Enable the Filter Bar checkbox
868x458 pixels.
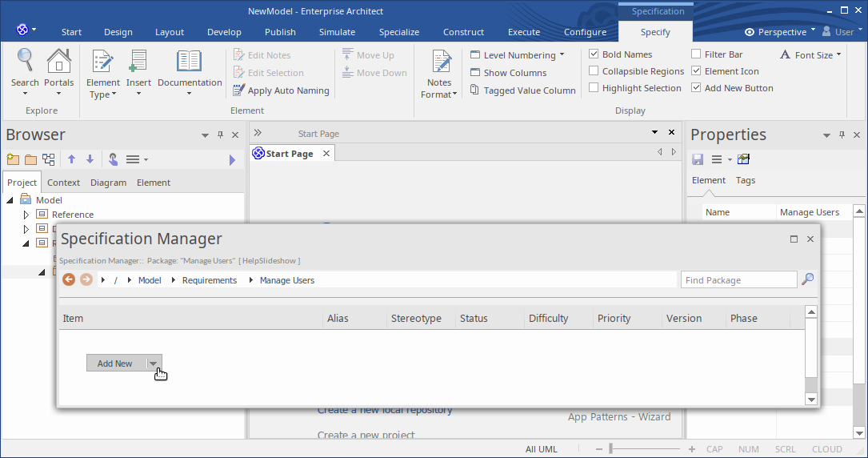pyautogui.click(x=696, y=54)
